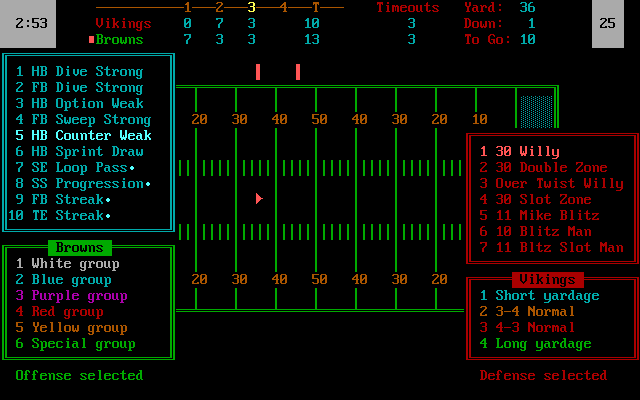
Task: Click the Browns team name in scoreboard
Action: (120, 40)
